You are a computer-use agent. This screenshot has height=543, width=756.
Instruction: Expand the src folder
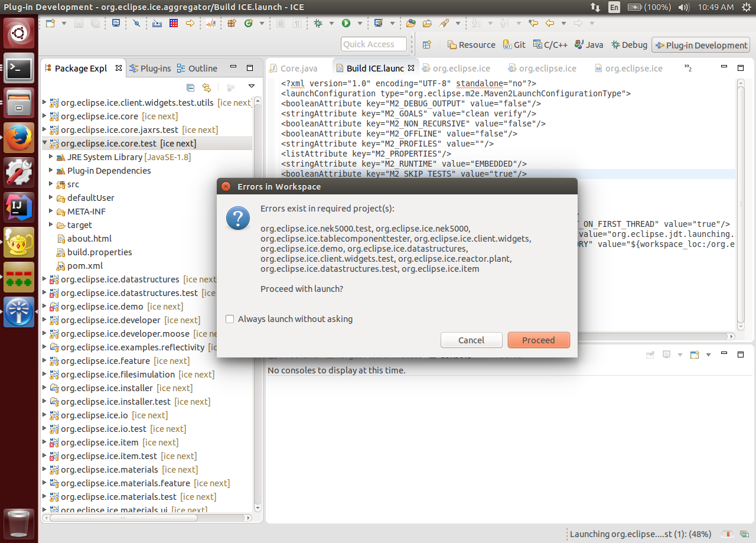[x=51, y=184]
